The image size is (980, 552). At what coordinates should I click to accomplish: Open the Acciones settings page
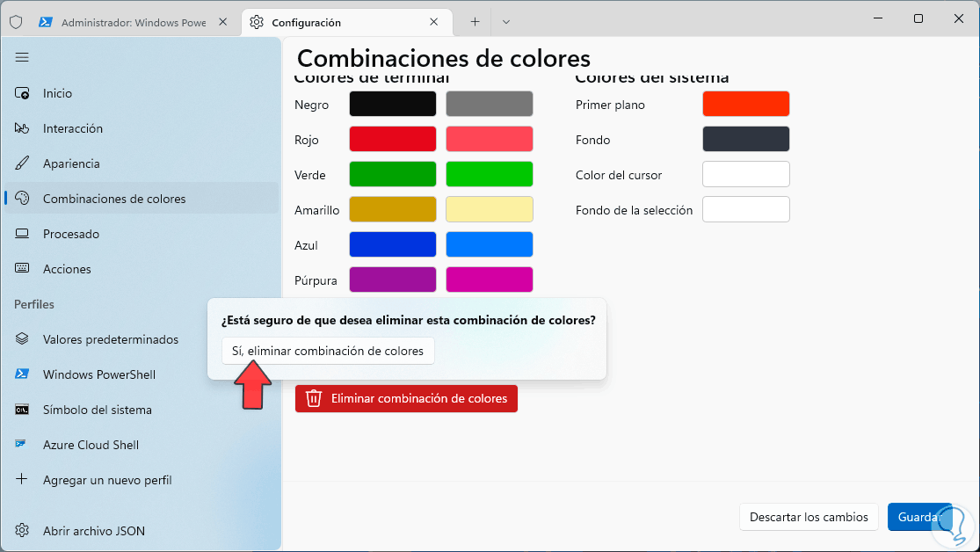pos(67,269)
